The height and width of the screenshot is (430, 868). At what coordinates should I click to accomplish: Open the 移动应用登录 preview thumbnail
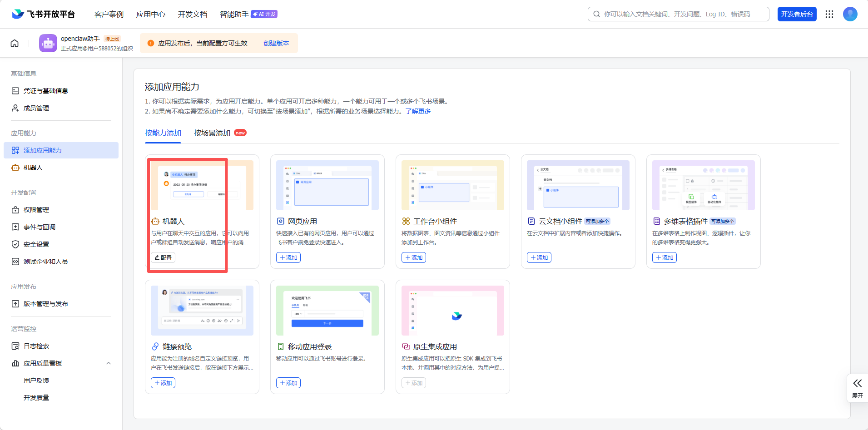(327, 311)
